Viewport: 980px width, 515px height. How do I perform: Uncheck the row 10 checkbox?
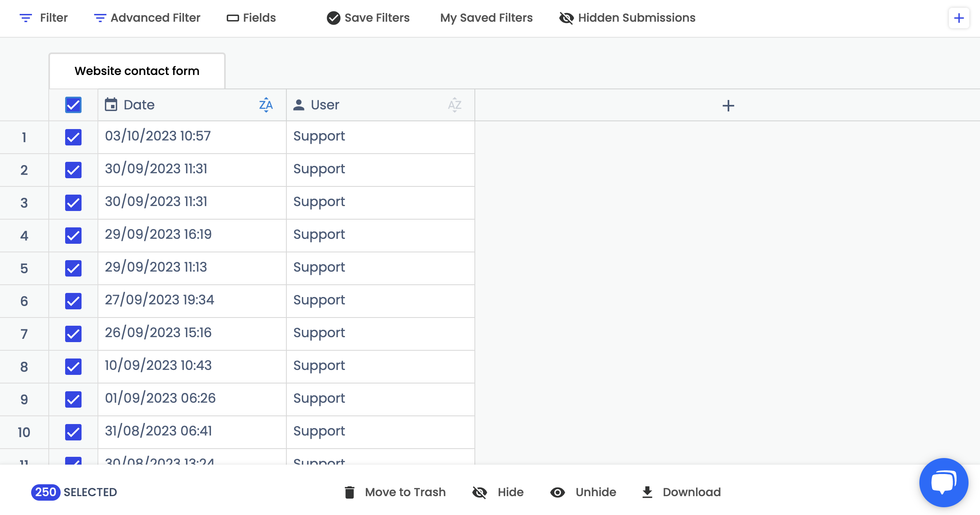click(x=73, y=432)
